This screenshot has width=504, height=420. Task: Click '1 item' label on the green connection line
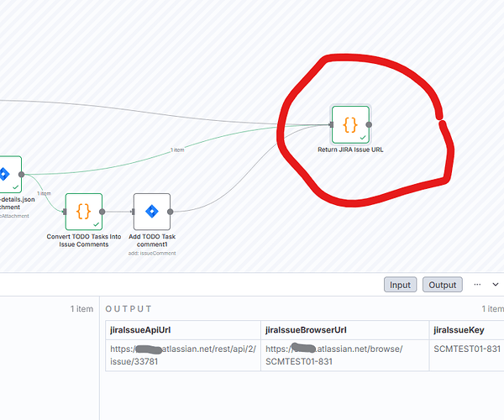point(177,150)
